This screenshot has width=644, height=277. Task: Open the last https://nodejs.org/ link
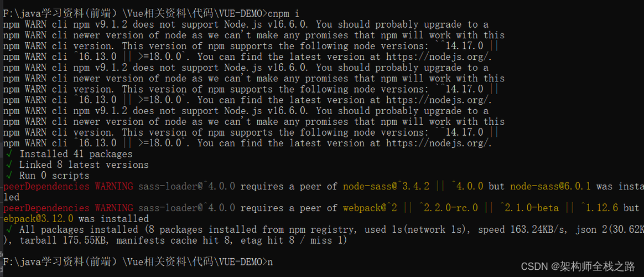(438, 143)
